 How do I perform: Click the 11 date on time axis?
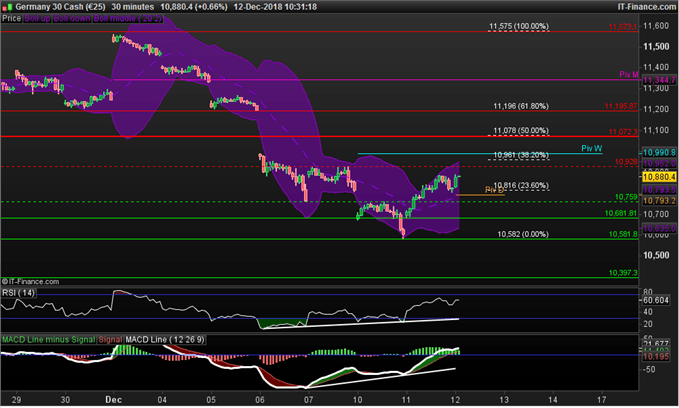406,399
